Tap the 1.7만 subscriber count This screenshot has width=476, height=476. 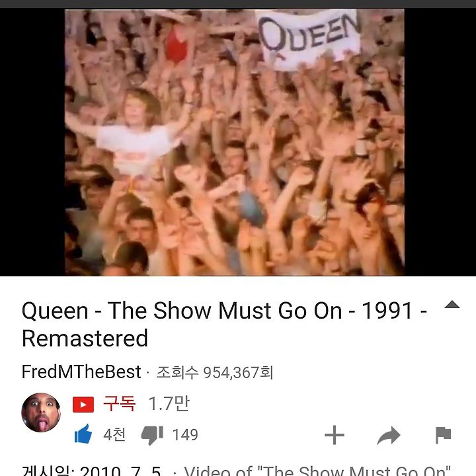click(x=169, y=403)
